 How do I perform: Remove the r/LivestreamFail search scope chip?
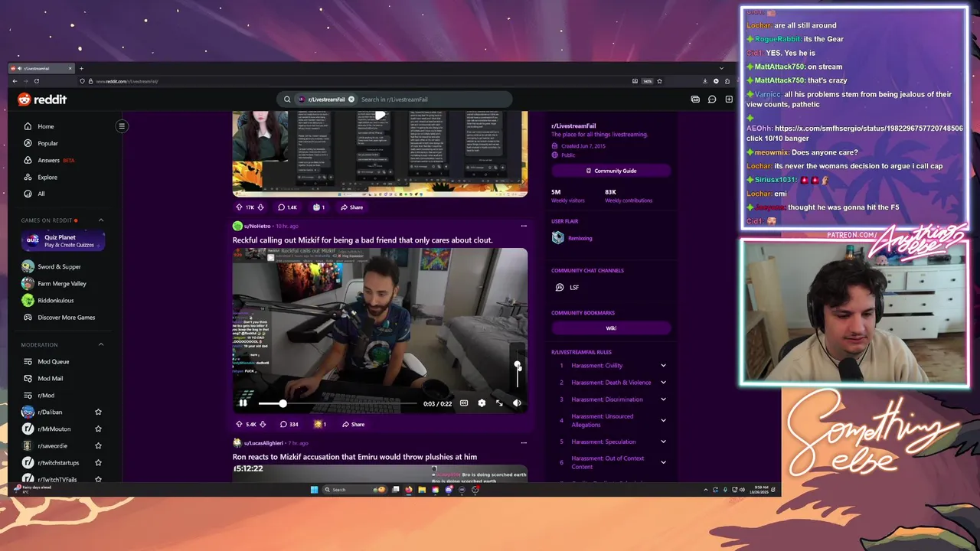pyautogui.click(x=351, y=99)
